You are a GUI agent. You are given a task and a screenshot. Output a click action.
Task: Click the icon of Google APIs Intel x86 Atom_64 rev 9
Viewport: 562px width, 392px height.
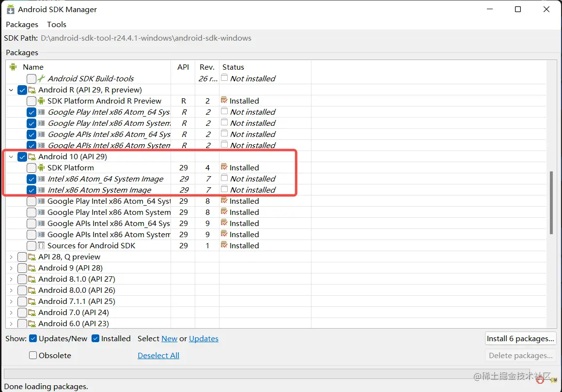[41, 224]
